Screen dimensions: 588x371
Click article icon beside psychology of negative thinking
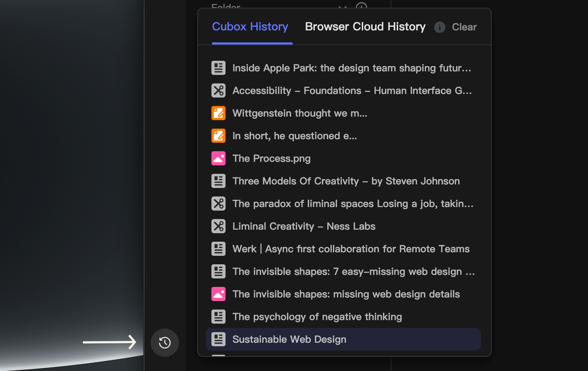(x=218, y=317)
